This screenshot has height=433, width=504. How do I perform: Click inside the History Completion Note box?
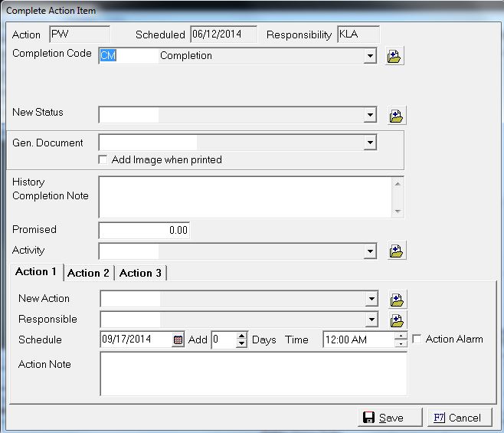click(x=245, y=197)
